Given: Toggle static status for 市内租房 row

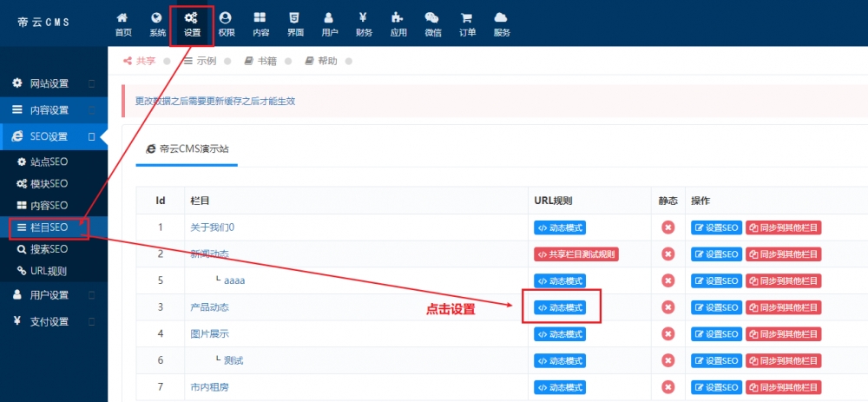Looking at the screenshot, I should click(668, 387).
